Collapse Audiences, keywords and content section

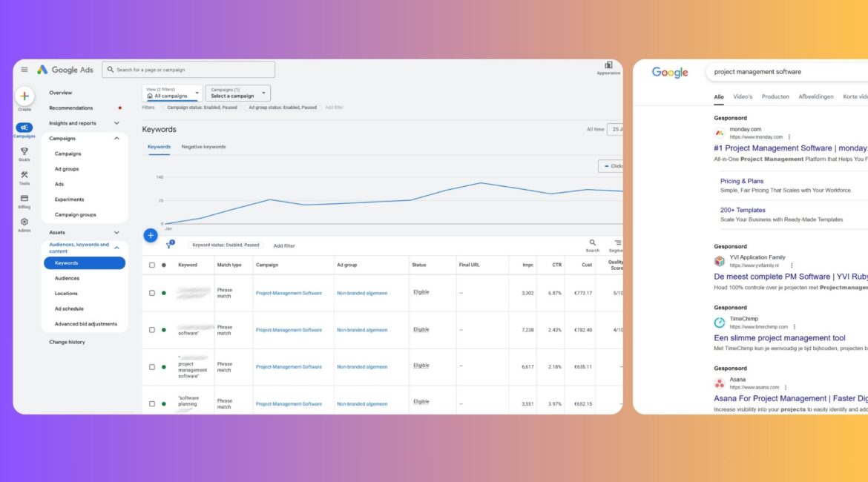coord(116,248)
